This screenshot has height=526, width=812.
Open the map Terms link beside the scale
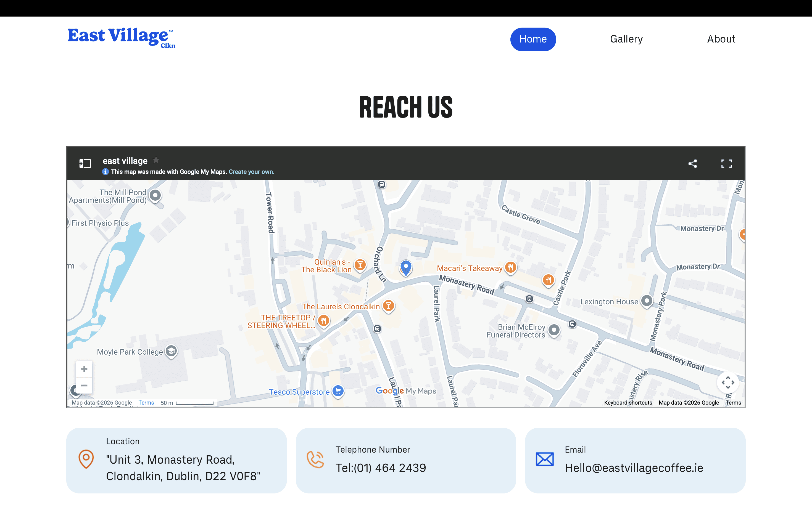[x=146, y=403]
